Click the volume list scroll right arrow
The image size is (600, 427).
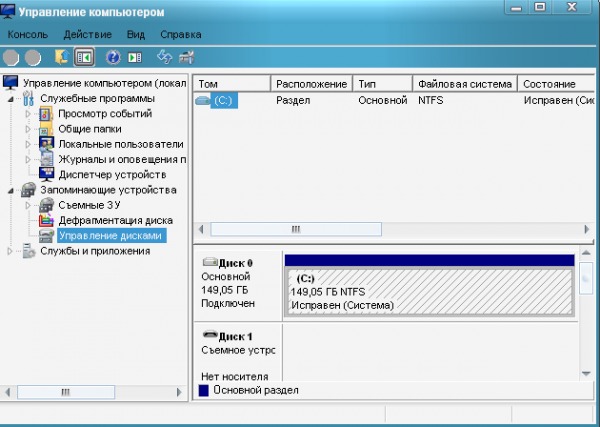587,229
